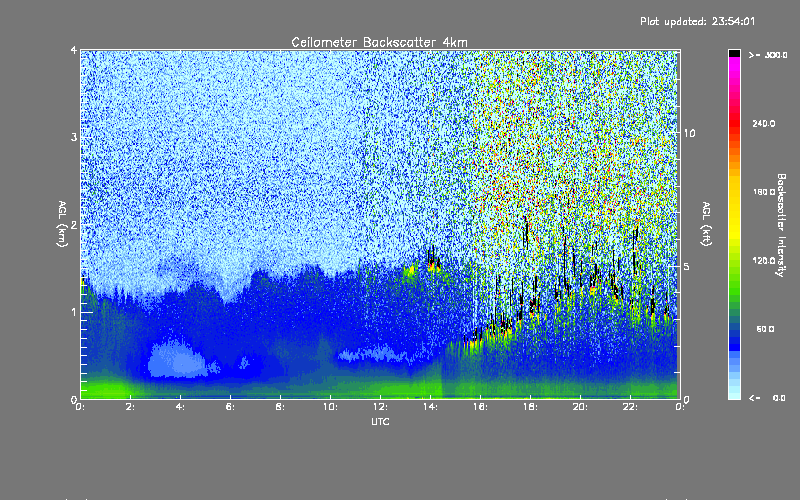The width and height of the screenshot is (800, 500).
Task: Click the 'Ceilometer Backscatter 4km' plot title
Action: [379, 42]
